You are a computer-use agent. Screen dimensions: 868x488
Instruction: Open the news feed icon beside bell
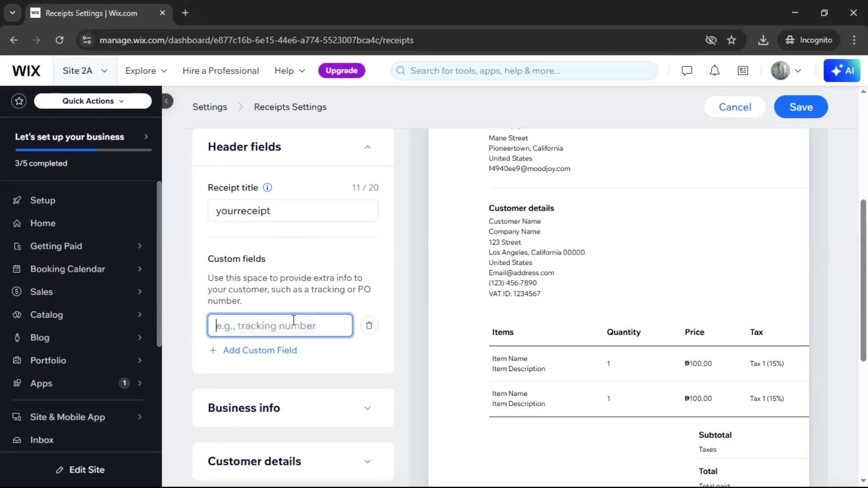(743, 70)
